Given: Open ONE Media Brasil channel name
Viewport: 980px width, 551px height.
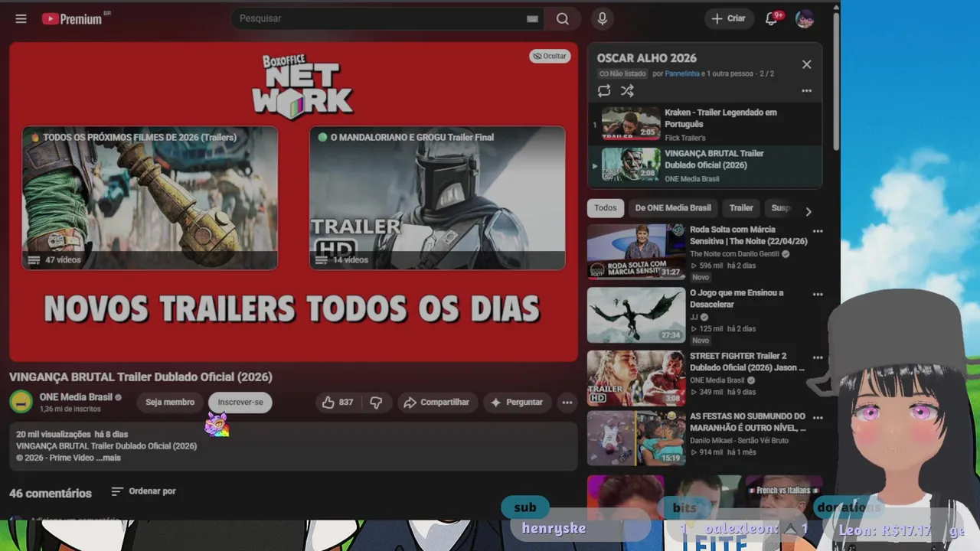Looking at the screenshot, I should coord(76,397).
